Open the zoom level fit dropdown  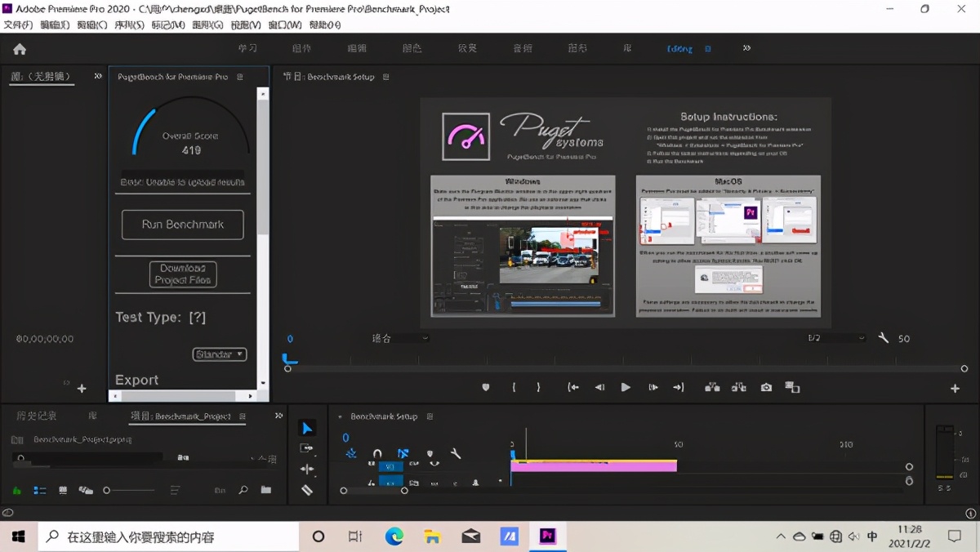[x=400, y=338]
